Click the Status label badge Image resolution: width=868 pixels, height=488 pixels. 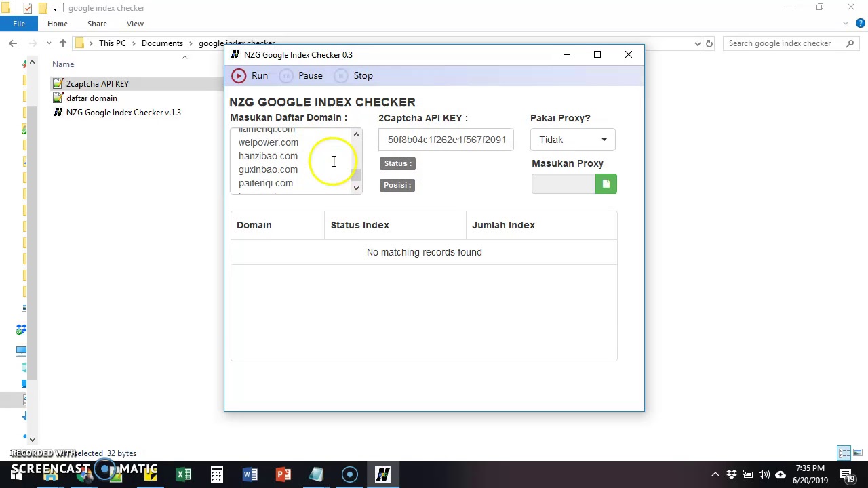pos(398,163)
